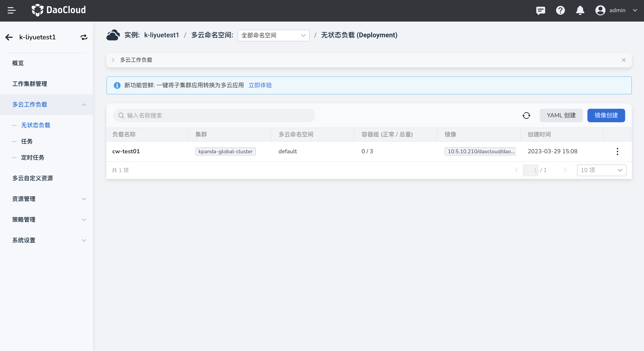Click the info icon in the banner

117,85
